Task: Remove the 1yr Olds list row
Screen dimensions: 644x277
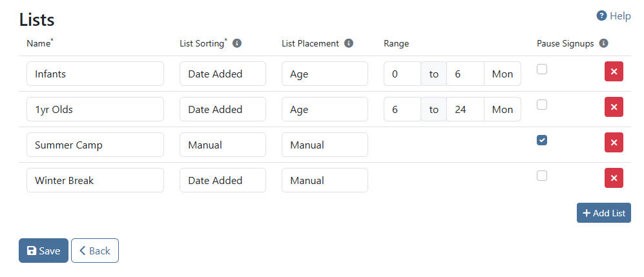Action: point(614,107)
